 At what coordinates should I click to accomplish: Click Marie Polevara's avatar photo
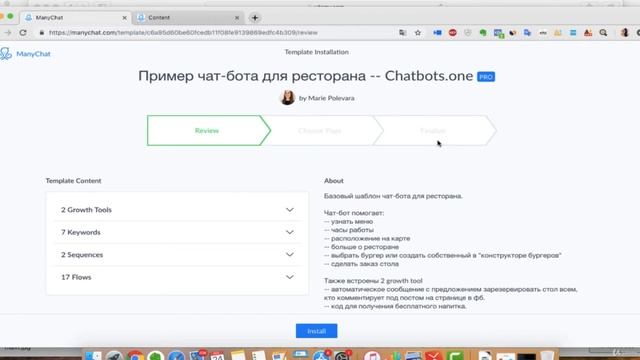click(287, 98)
